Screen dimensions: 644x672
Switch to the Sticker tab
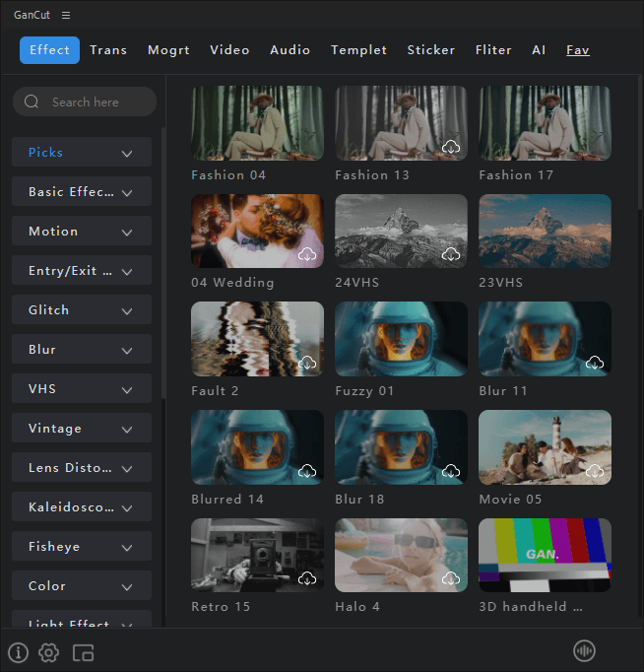tap(431, 50)
